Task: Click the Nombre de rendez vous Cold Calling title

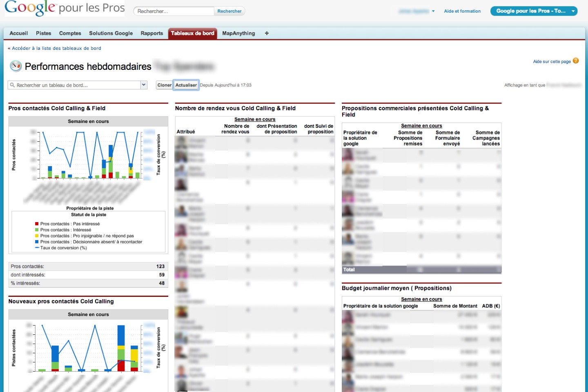Action: [x=235, y=108]
